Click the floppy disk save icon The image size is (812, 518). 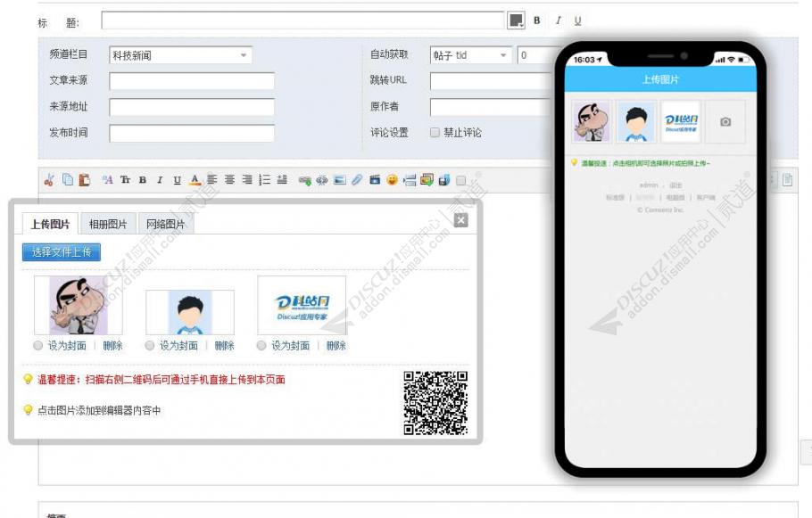[444, 180]
